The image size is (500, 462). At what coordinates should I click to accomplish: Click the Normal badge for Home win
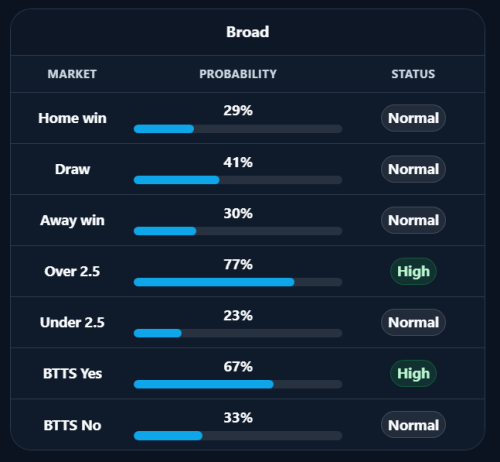413,118
